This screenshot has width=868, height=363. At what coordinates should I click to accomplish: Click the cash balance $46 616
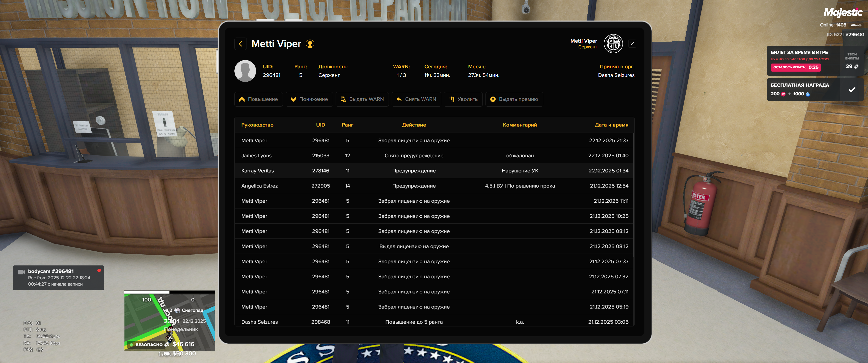[183, 344]
